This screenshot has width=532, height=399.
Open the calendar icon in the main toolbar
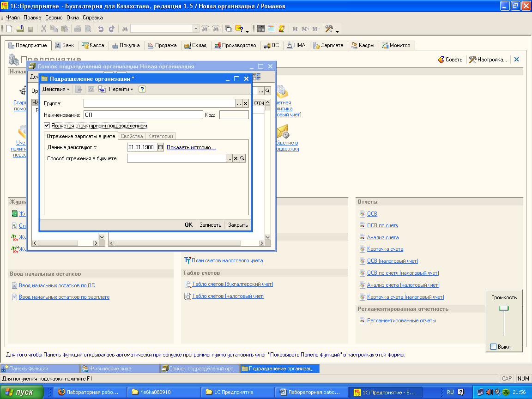click(272, 29)
